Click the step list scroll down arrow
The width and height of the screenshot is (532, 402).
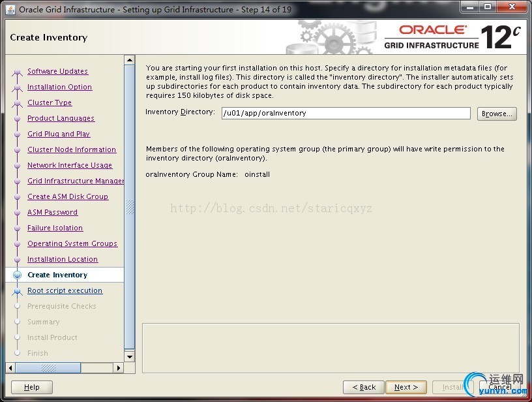tap(130, 357)
